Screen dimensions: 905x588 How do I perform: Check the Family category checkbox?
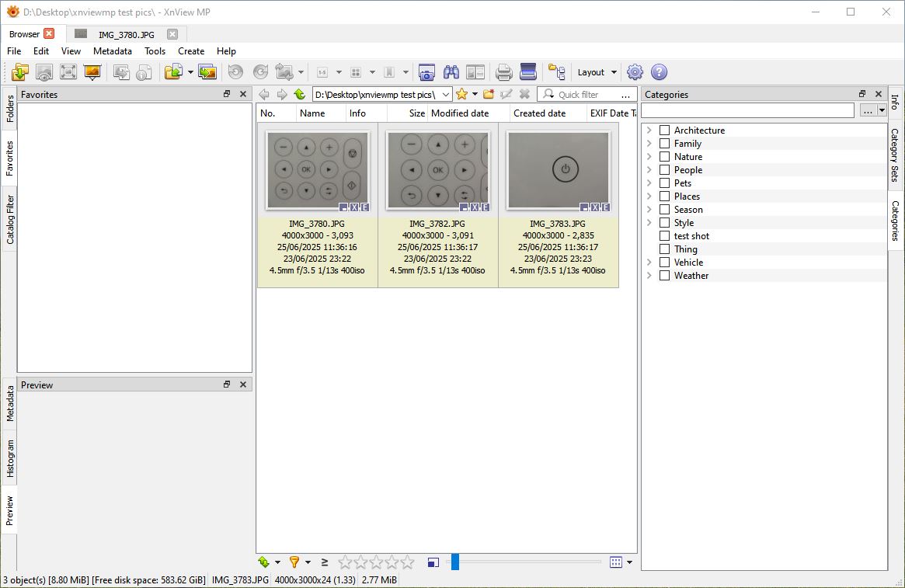tap(664, 144)
